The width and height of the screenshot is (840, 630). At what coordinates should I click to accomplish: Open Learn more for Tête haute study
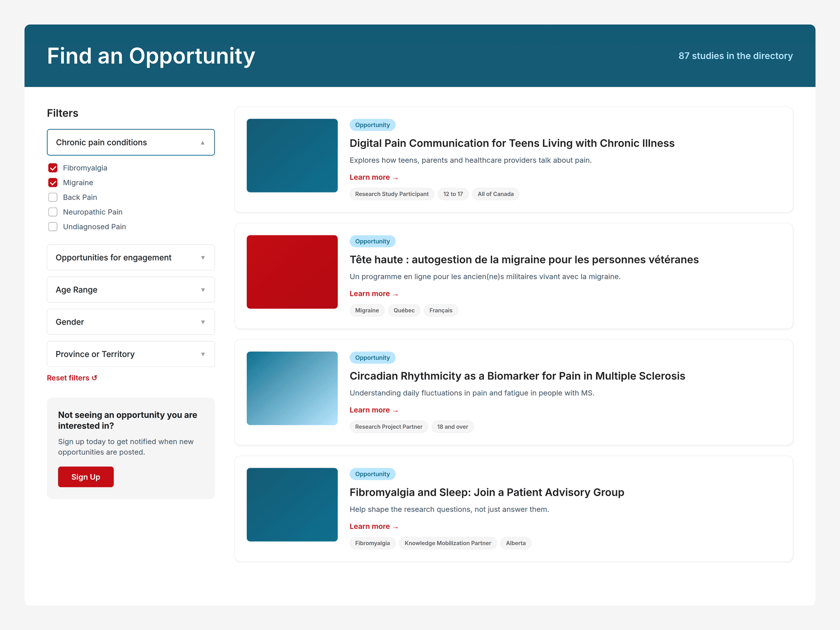pos(374,294)
